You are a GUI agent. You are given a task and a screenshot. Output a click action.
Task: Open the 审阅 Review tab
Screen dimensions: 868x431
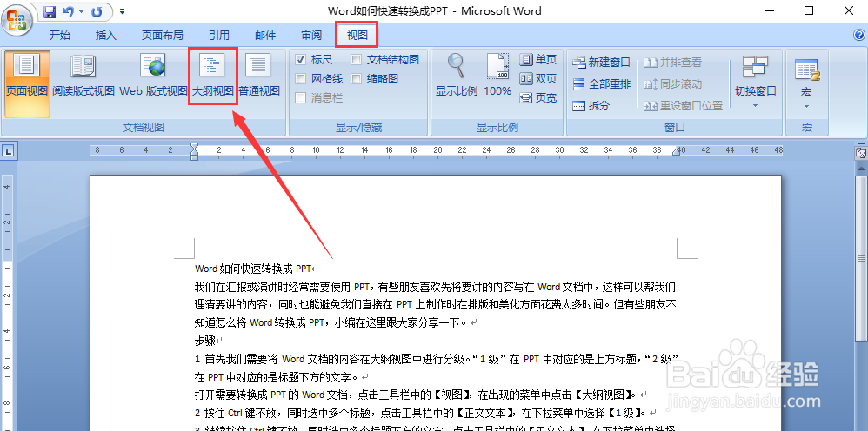click(311, 36)
